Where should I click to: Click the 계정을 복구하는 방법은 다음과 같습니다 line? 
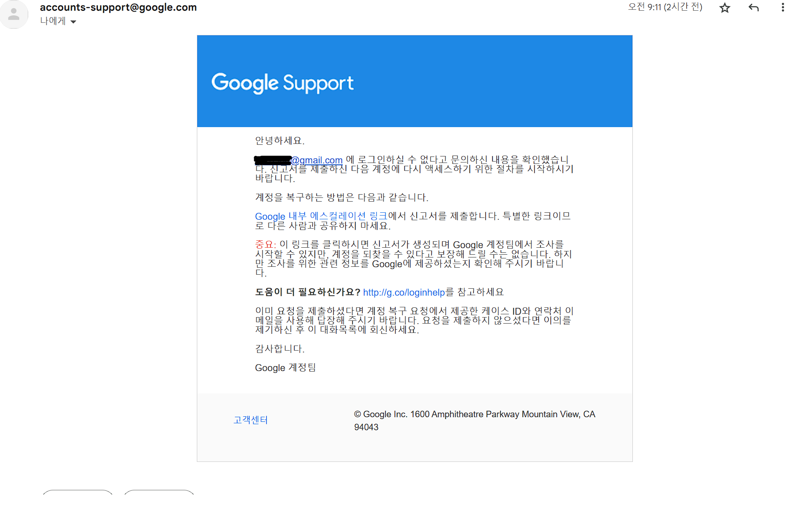point(342,197)
